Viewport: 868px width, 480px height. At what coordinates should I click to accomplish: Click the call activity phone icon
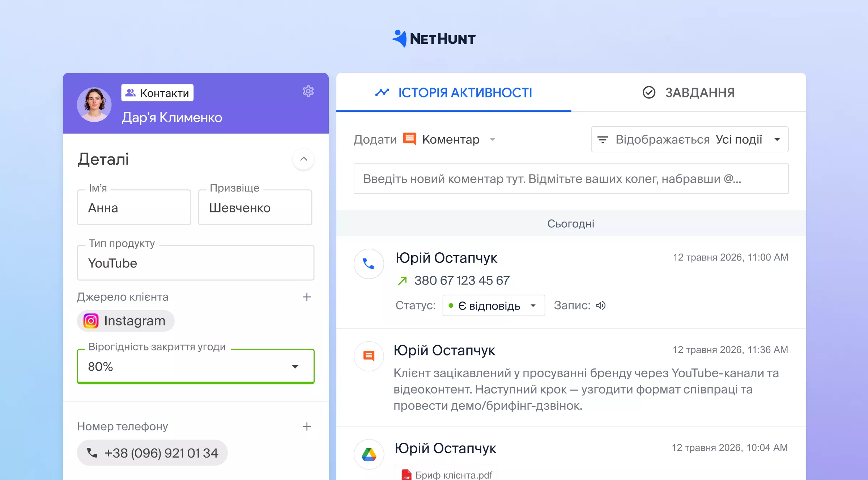(x=369, y=264)
